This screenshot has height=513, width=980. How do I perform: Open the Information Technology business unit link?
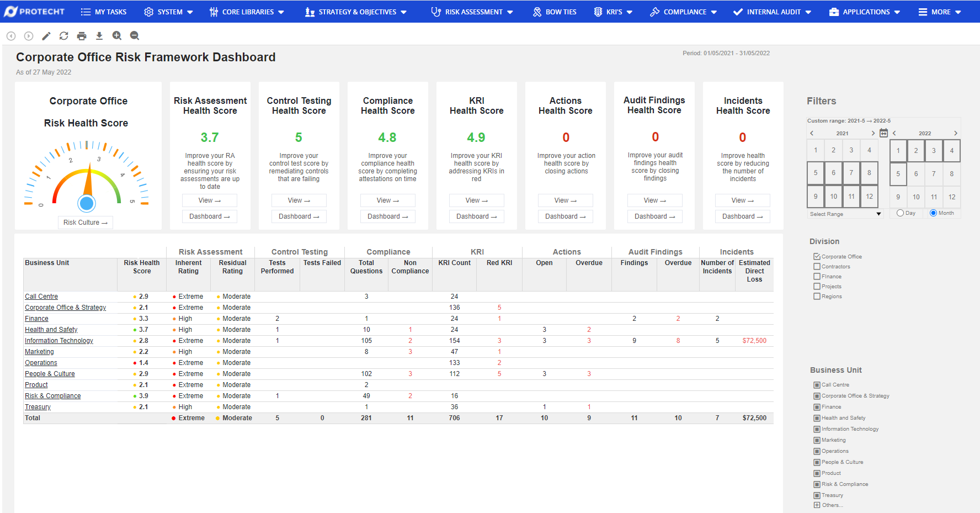58,340
